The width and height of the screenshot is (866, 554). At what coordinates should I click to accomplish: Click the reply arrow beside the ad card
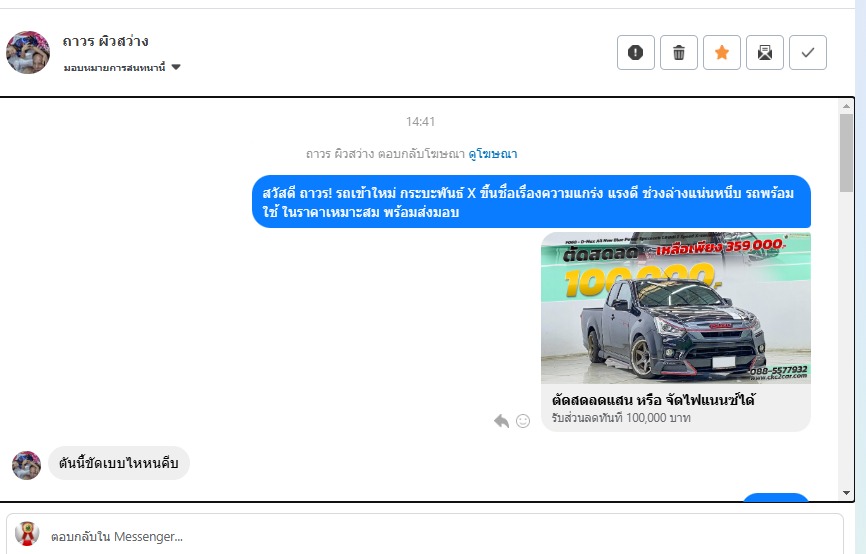501,421
